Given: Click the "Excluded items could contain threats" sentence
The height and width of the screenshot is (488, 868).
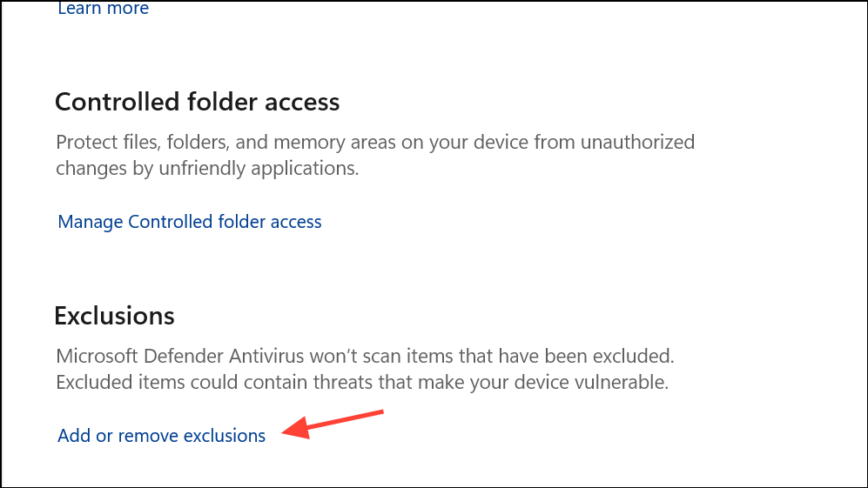Looking at the screenshot, I should click(x=361, y=382).
